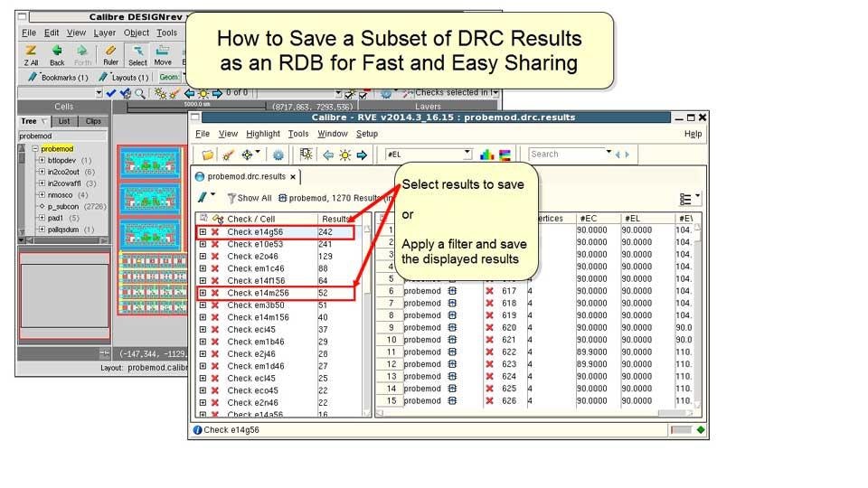Toggle red X status of Check em1c46
The image size is (868, 488).
(x=215, y=268)
